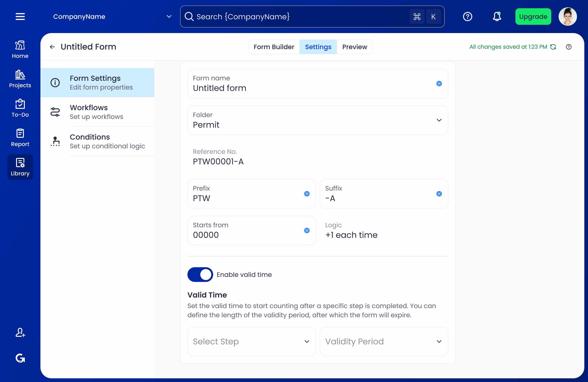Image resolution: width=588 pixels, height=382 pixels.
Task: Click the Form name input
Action: coord(317,84)
